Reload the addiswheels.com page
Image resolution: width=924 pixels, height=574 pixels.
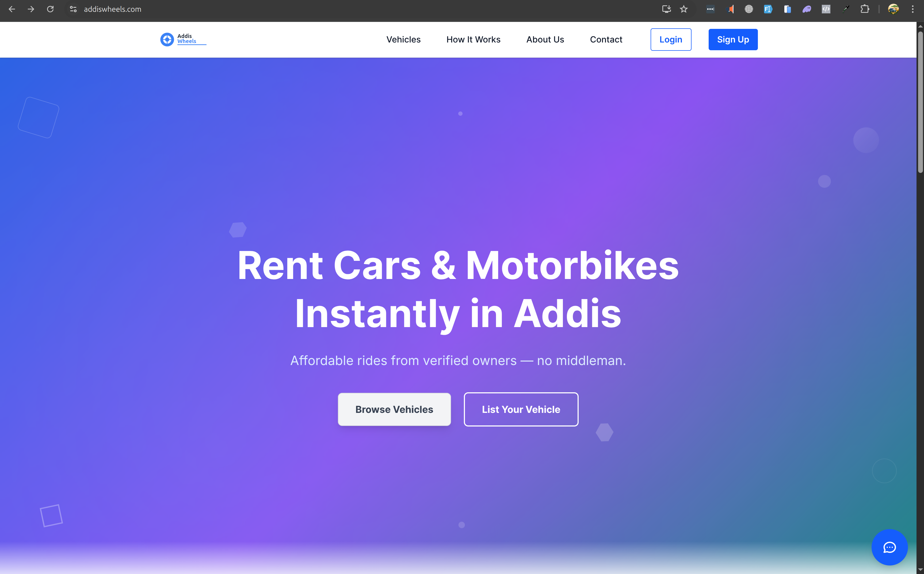pyautogui.click(x=50, y=9)
